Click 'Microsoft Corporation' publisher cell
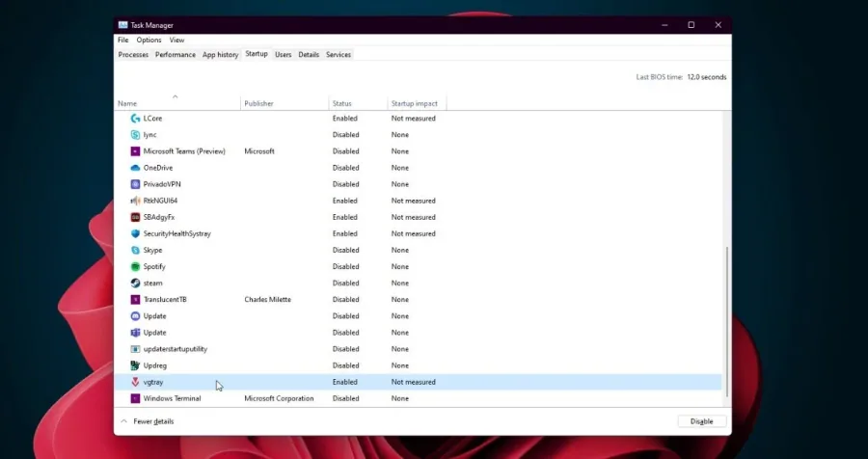 279,398
